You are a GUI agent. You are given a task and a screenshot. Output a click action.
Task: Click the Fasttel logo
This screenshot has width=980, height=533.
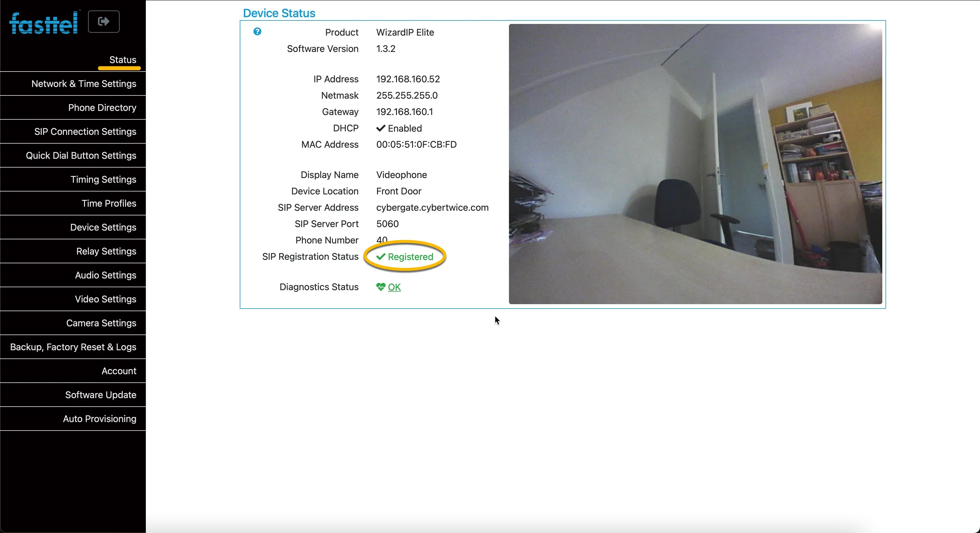coord(45,22)
